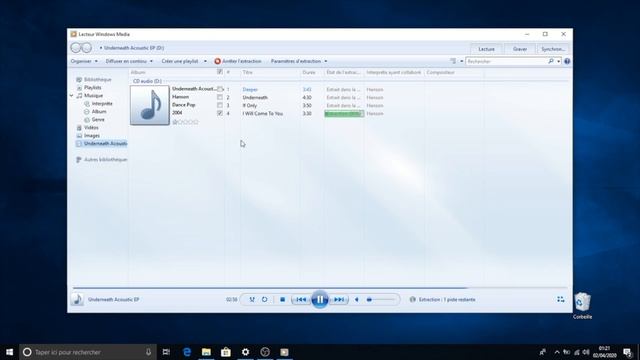Screen dimensions: 640x360
Task: Expand the Diffuser en continu dropdown
Action: [129, 61]
